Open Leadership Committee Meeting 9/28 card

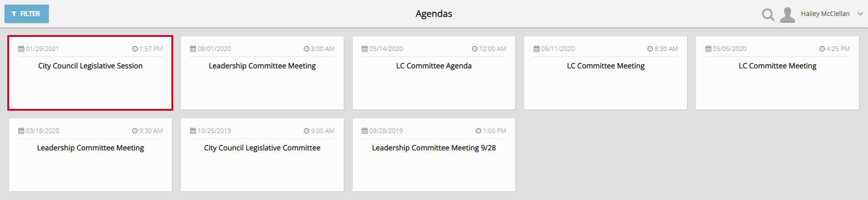tap(434, 155)
